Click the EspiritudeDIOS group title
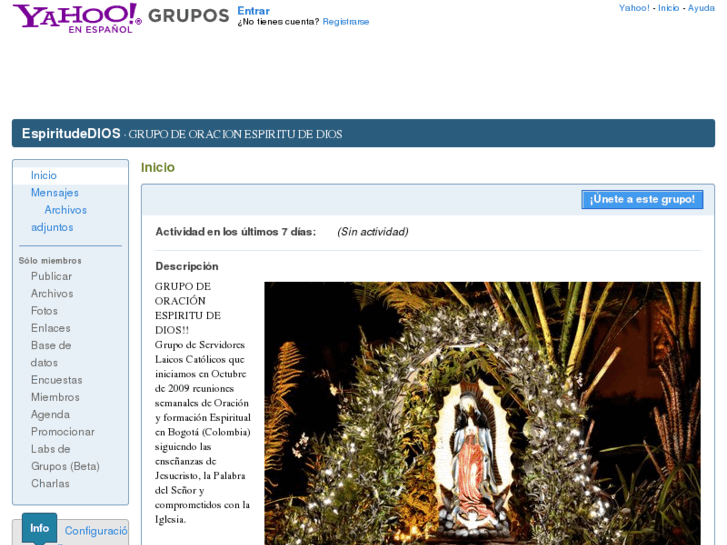 tap(71, 134)
